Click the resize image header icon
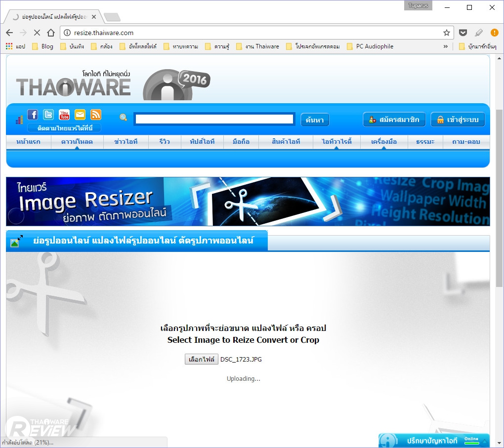The image size is (504, 448). (16, 241)
